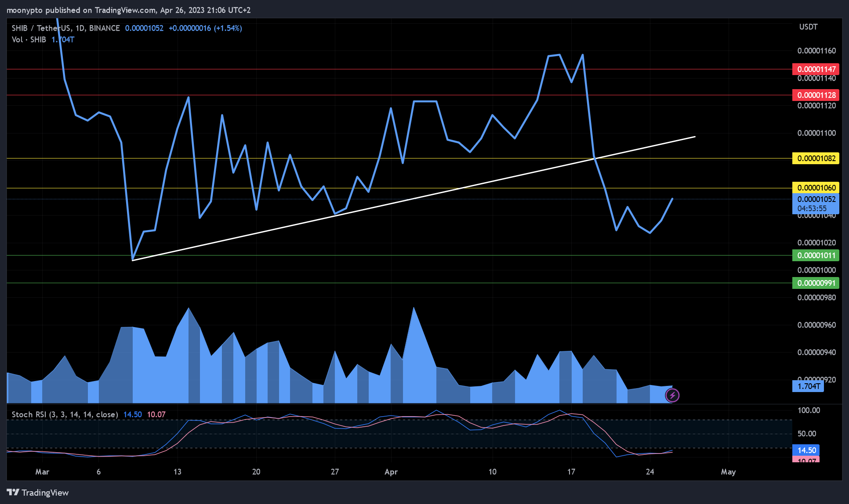The image size is (849, 504).
Task: Click the 6 date on time axis
Action: [x=98, y=472]
